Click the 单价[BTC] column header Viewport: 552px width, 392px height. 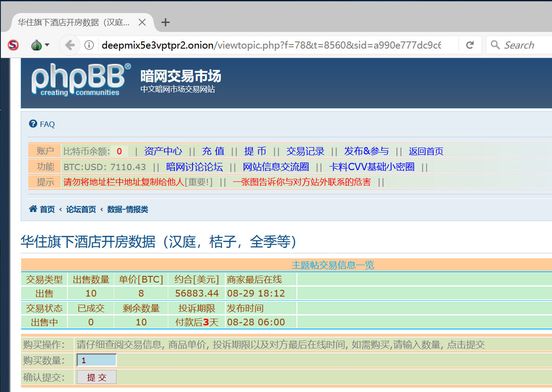tap(141, 279)
